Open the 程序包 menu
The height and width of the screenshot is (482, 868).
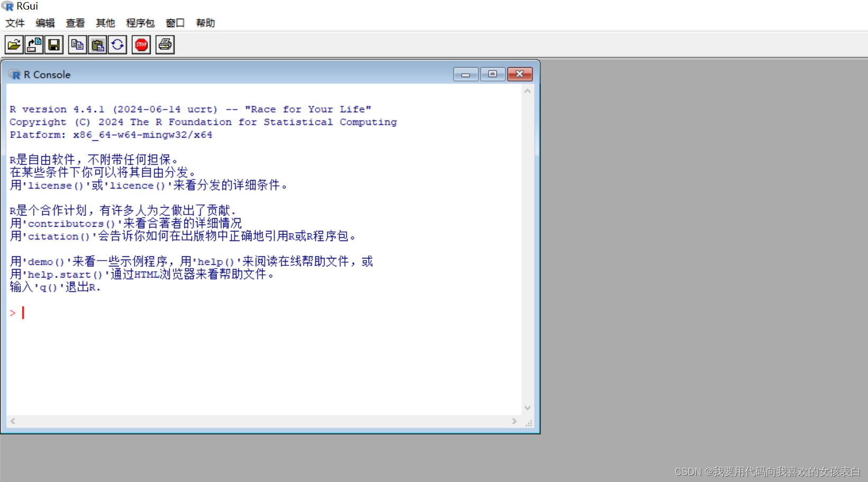click(140, 23)
